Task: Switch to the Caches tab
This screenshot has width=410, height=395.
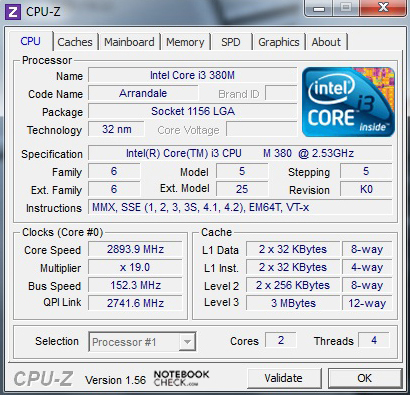Action: 75,42
